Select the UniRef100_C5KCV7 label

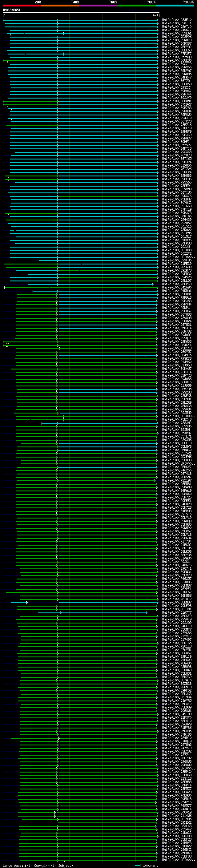176,467
